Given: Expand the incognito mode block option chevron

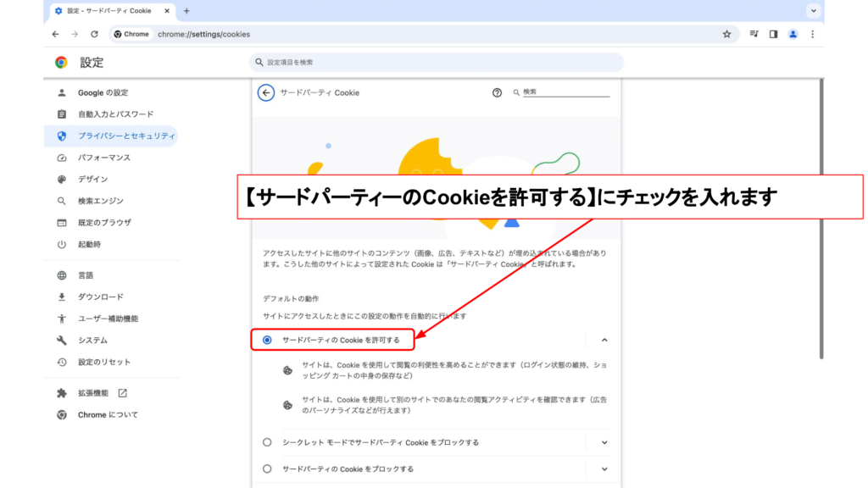Looking at the screenshot, I should coord(604,442).
